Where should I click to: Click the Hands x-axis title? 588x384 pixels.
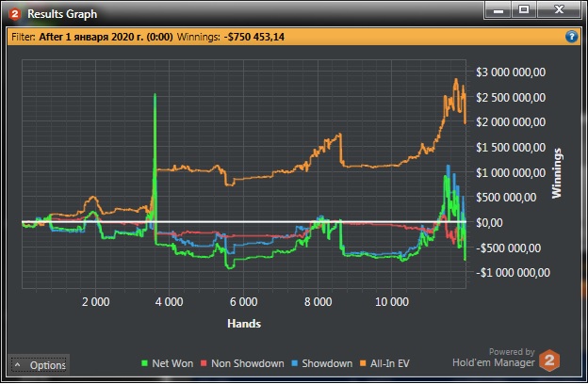tap(244, 324)
